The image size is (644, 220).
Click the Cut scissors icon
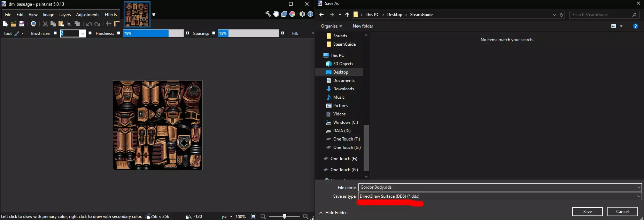pyautogui.click(x=45, y=24)
